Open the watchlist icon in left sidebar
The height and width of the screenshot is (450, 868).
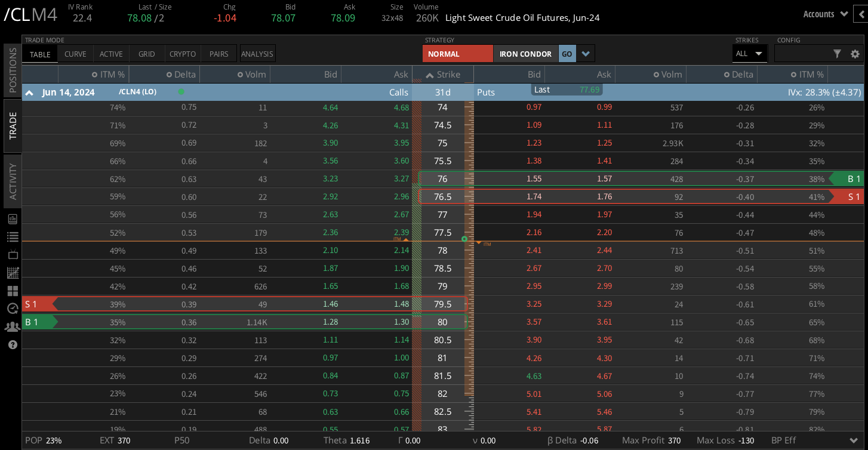click(12, 236)
